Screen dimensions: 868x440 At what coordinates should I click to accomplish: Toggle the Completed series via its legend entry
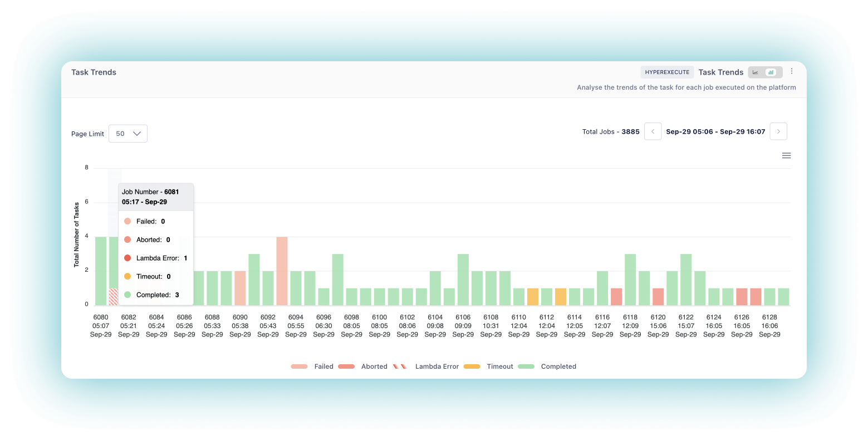click(558, 366)
